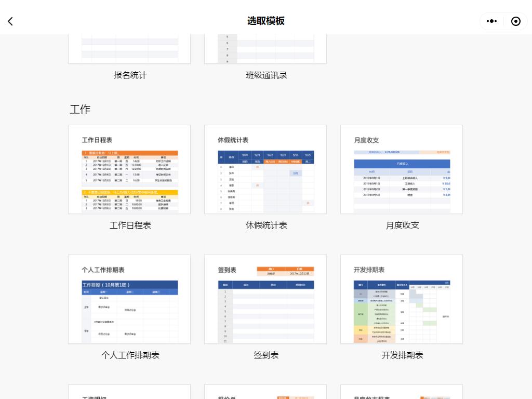The width and height of the screenshot is (532, 399).
Task: Tap the back arrow to exit template selection
Action: pos(10,21)
